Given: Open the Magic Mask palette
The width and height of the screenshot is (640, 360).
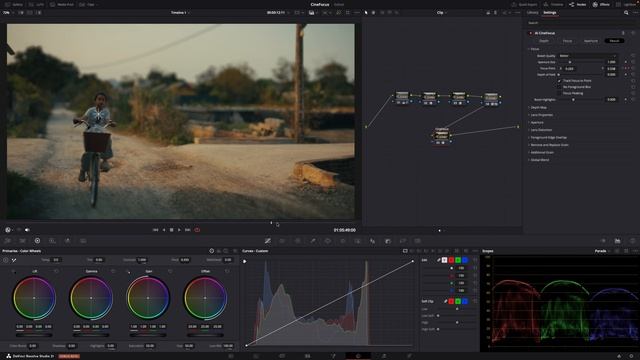Looking at the screenshot, I should [x=358, y=241].
